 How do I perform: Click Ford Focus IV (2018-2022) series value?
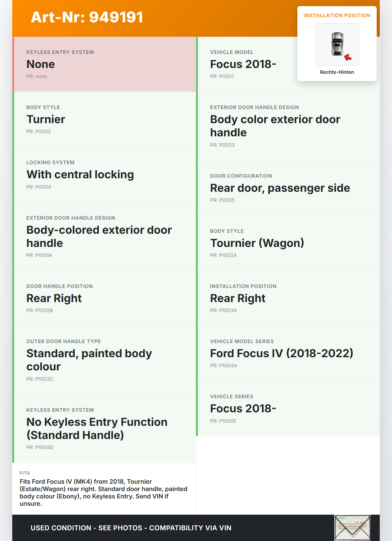click(x=282, y=354)
